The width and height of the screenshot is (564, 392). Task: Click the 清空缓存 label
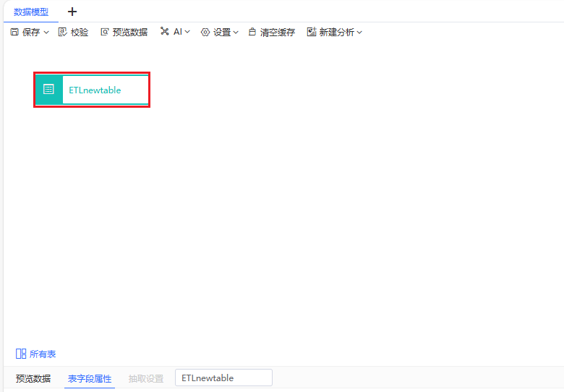[278, 33]
